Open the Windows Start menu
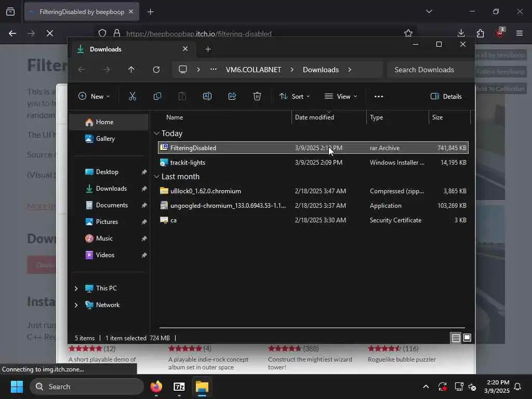532x399 pixels. coord(17,387)
